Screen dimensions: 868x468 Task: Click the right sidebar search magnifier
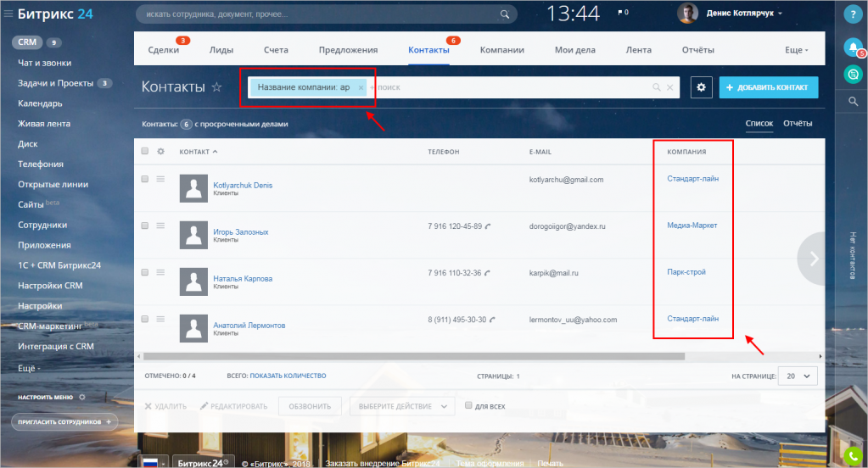[853, 101]
